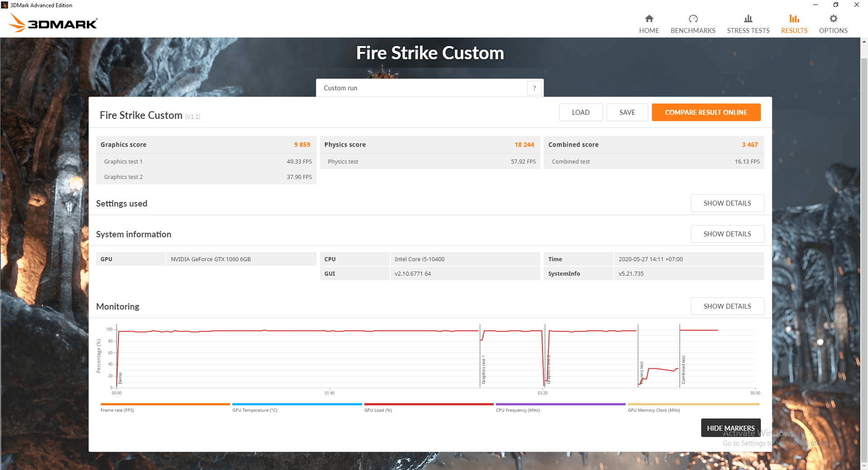
Task: Show details for Settings used
Action: [727, 203]
